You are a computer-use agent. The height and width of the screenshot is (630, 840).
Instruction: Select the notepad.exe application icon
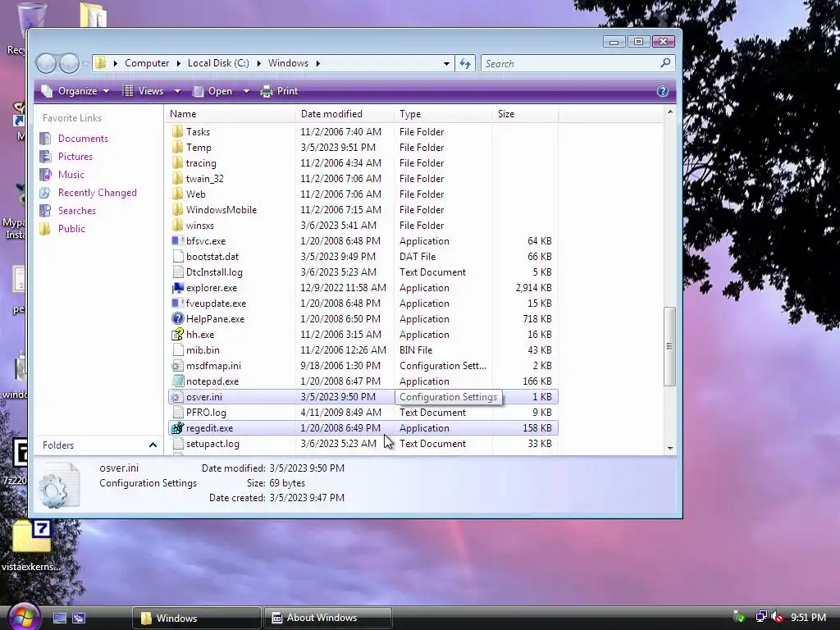click(x=177, y=381)
